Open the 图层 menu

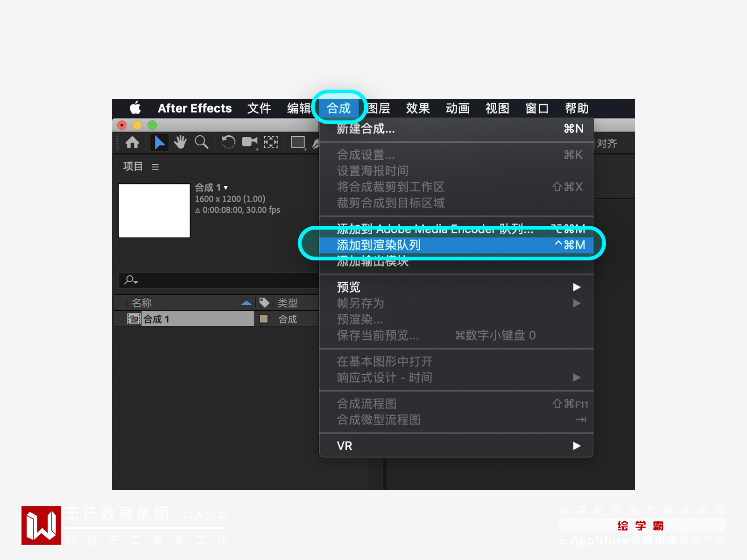[378, 108]
